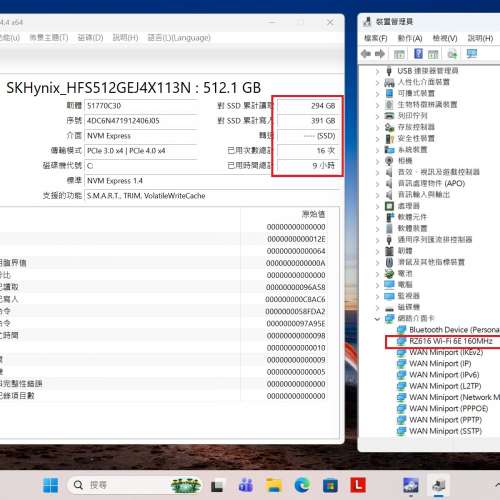Click SKHynix_HFS512GEJ4X113N drive title
The height and width of the screenshot is (500, 500).
(133, 88)
